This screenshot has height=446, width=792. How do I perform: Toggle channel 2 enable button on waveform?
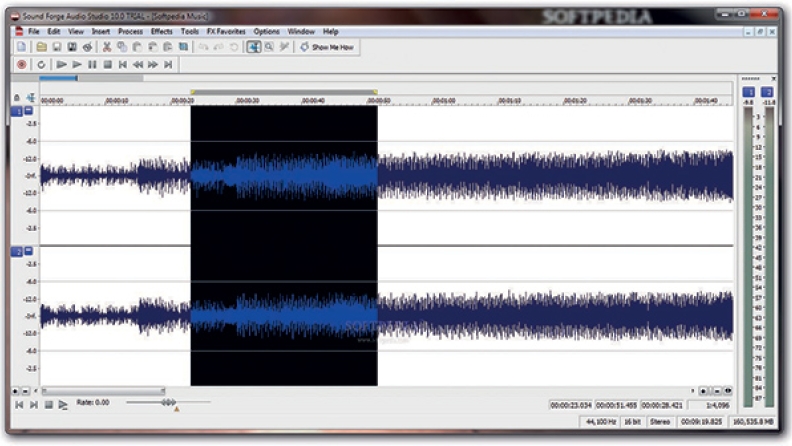tap(17, 252)
